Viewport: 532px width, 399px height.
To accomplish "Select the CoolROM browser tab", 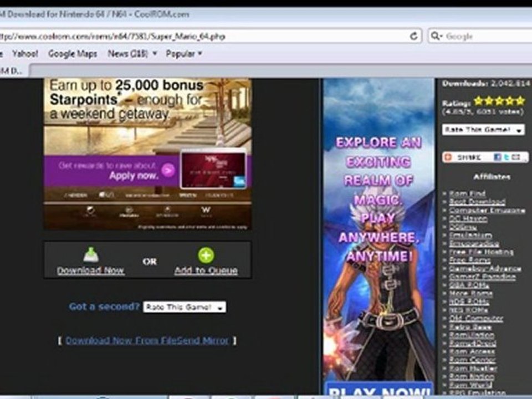I will click(x=13, y=70).
